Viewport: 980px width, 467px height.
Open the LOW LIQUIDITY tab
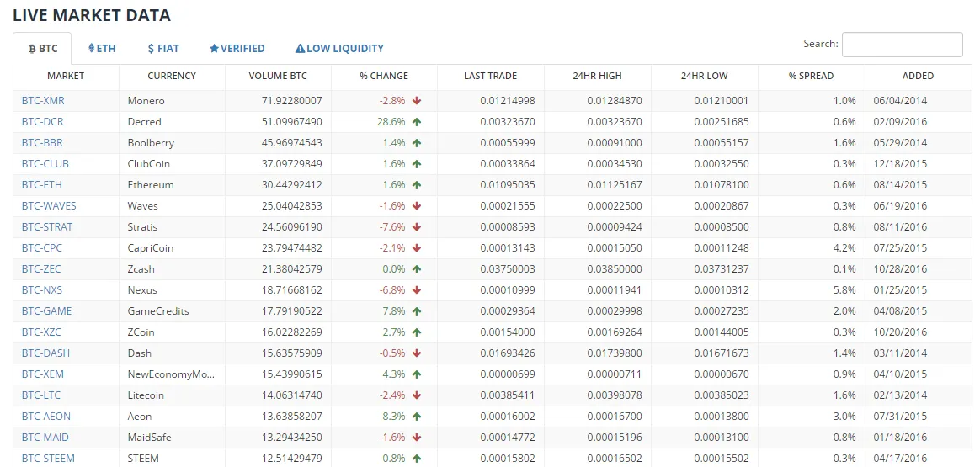[x=339, y=48]
